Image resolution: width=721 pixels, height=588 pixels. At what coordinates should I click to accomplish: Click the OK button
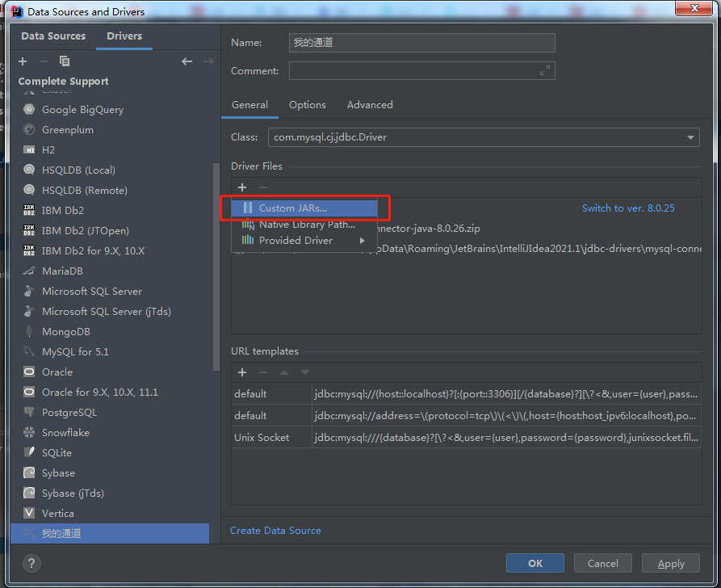pos(534,563)
